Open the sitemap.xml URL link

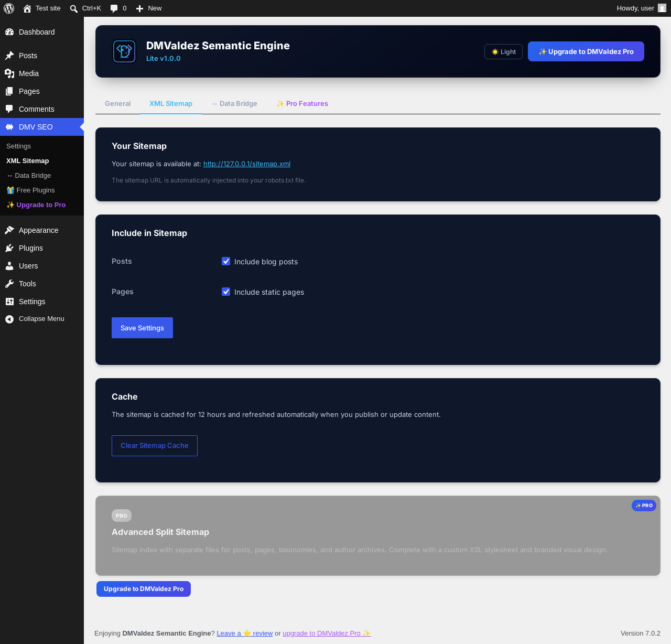(247, 164)
